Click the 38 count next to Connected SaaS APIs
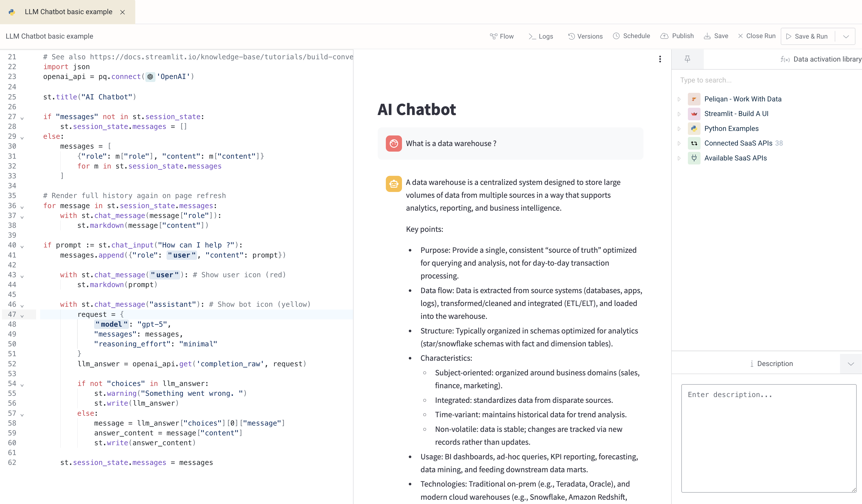Viewport: 862px width, 504px height. click(779, 143)
